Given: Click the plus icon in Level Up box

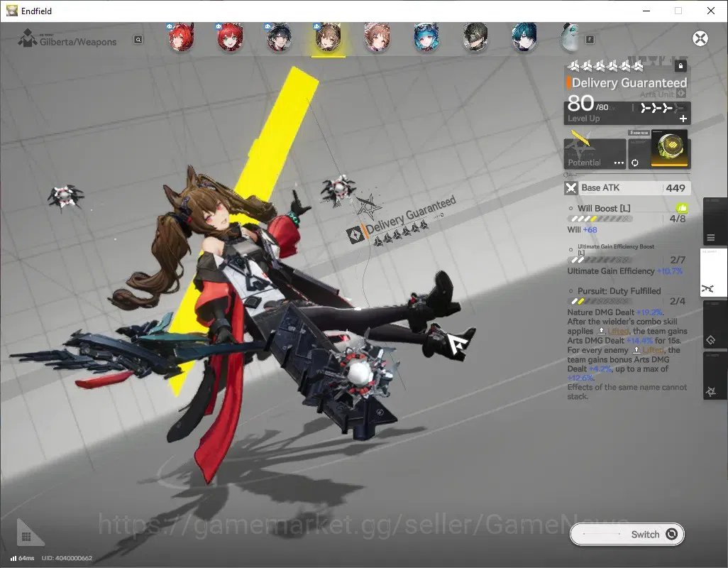Looking at the screenshot, I should pyautogui.click(x=683, y=119).
